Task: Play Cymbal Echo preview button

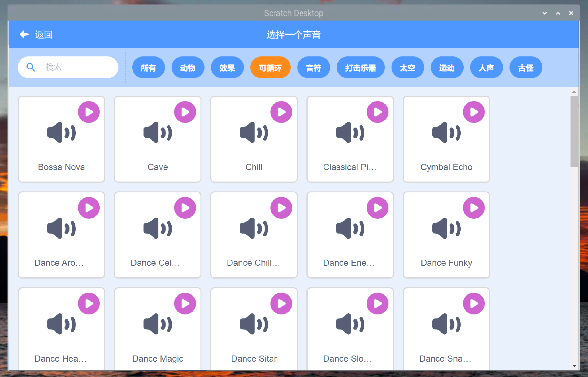Action: [x=474, y=112]
